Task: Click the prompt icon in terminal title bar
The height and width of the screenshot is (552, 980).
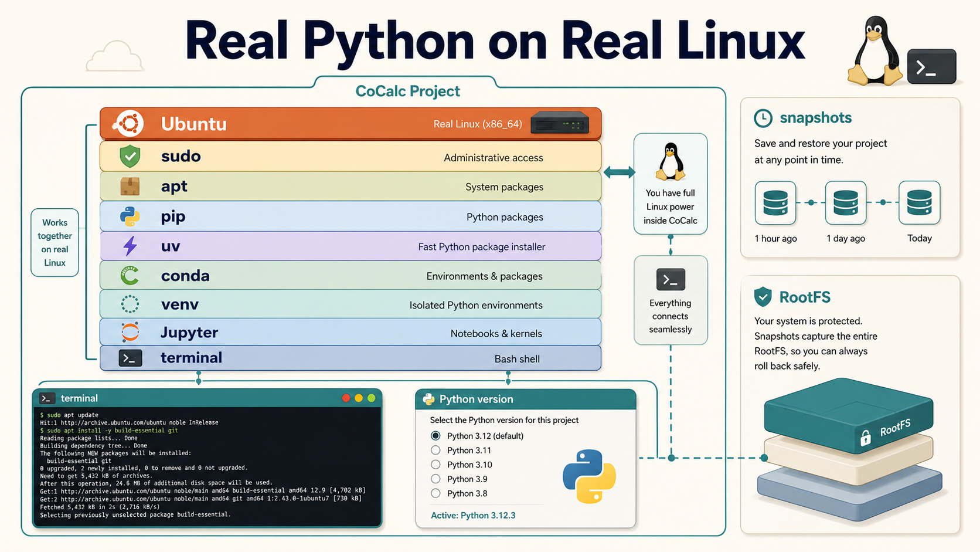Action: point(47,398)
